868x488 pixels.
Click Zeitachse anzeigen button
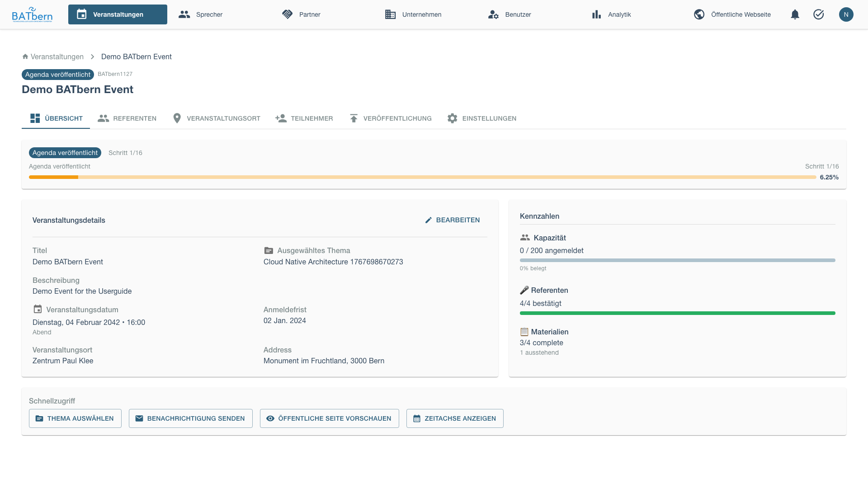pos(455,418)
